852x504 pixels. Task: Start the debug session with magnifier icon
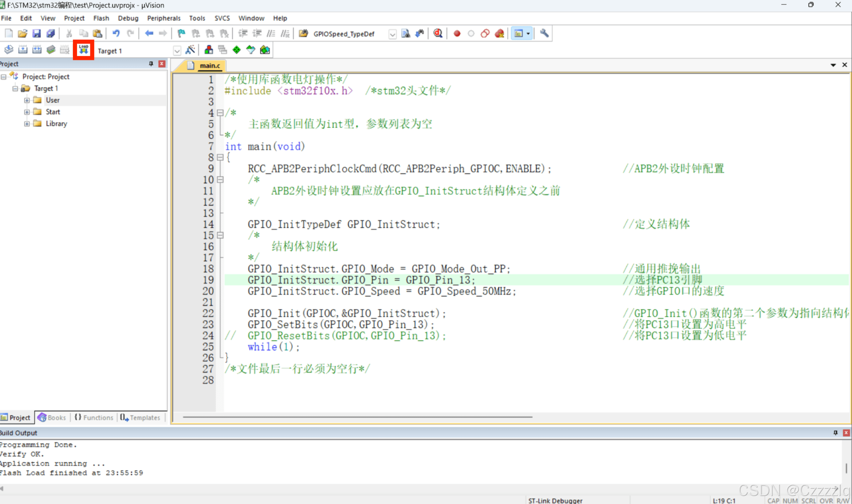coord(438,33)
